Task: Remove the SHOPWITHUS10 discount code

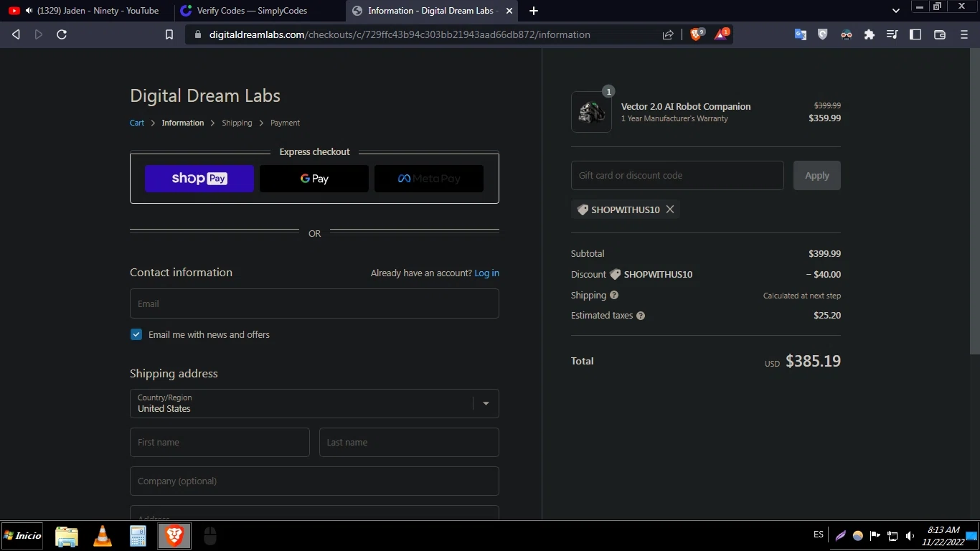Action: coord(670,209)
